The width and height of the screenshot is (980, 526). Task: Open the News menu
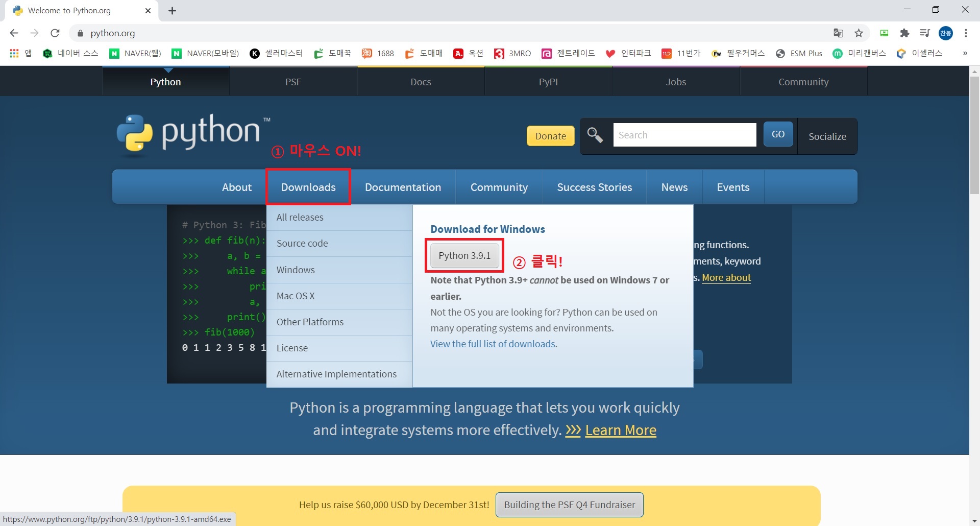click(674, 187)
